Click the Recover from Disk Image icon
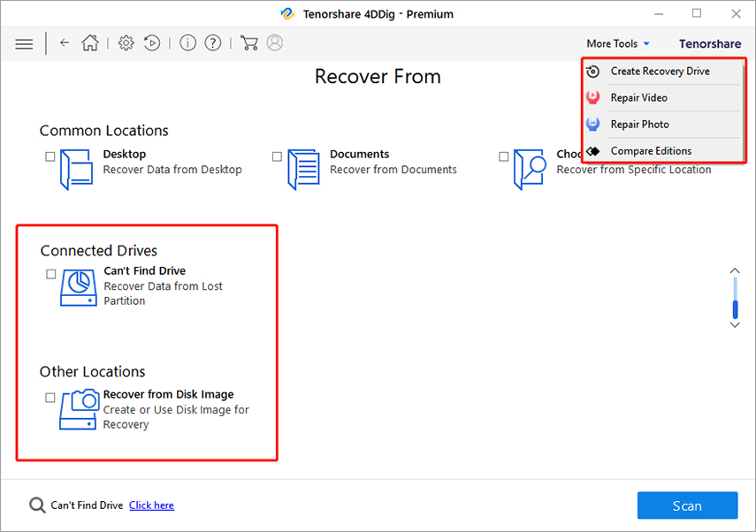This screenshot has height=532, width=756. tap(79, 409)
